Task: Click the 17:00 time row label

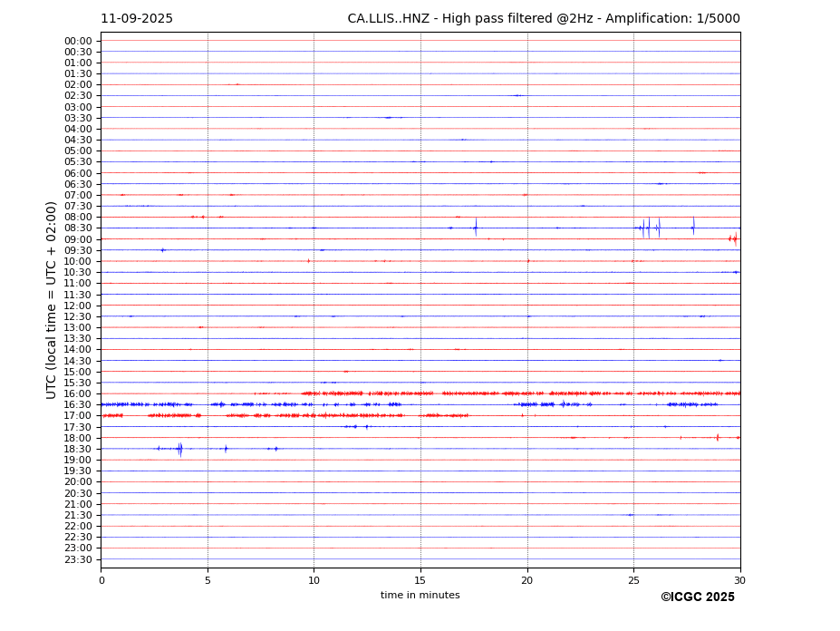Action: 78,416
